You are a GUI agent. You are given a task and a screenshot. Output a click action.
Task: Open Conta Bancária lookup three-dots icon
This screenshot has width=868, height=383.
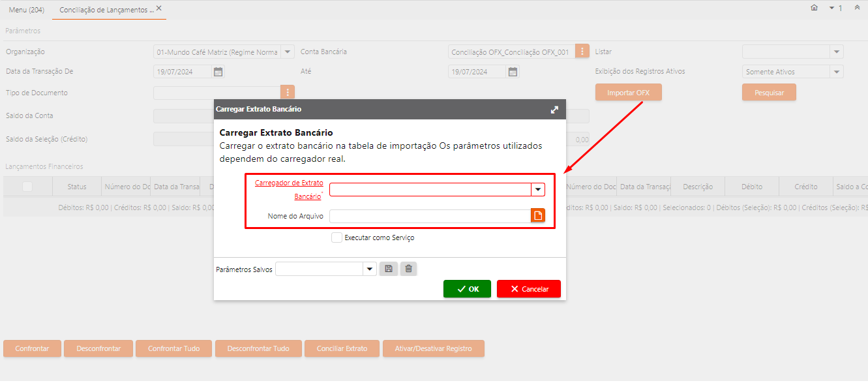582,51
